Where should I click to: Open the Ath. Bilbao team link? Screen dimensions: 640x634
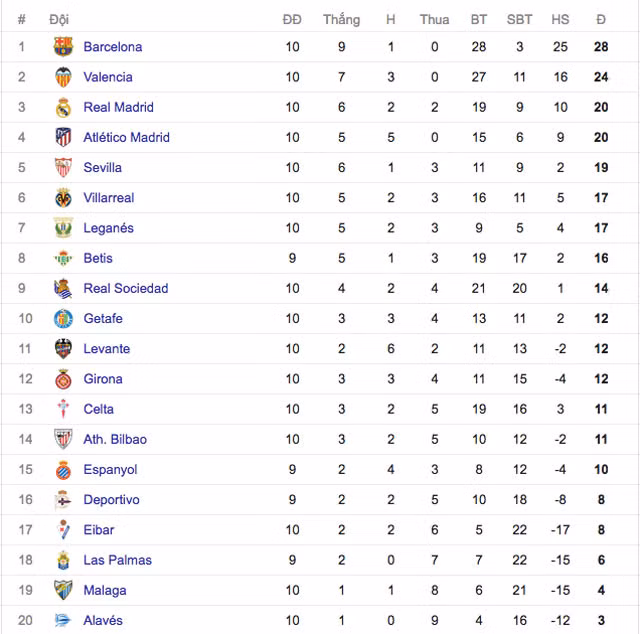coord(115,439)
